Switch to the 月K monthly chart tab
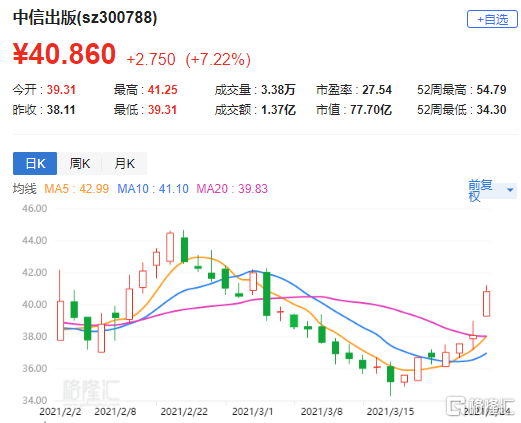The width and height of the screenshot is (521, 423). click(124, 163)
